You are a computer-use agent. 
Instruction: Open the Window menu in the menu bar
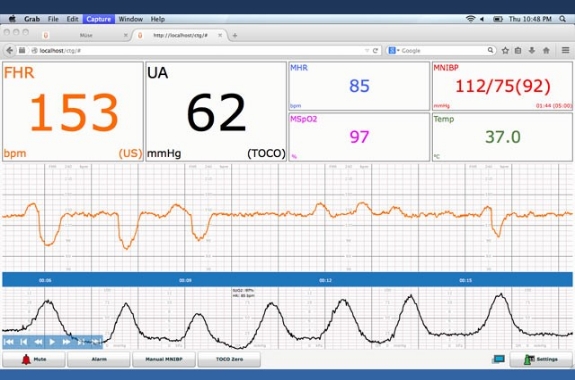point(131,19)
